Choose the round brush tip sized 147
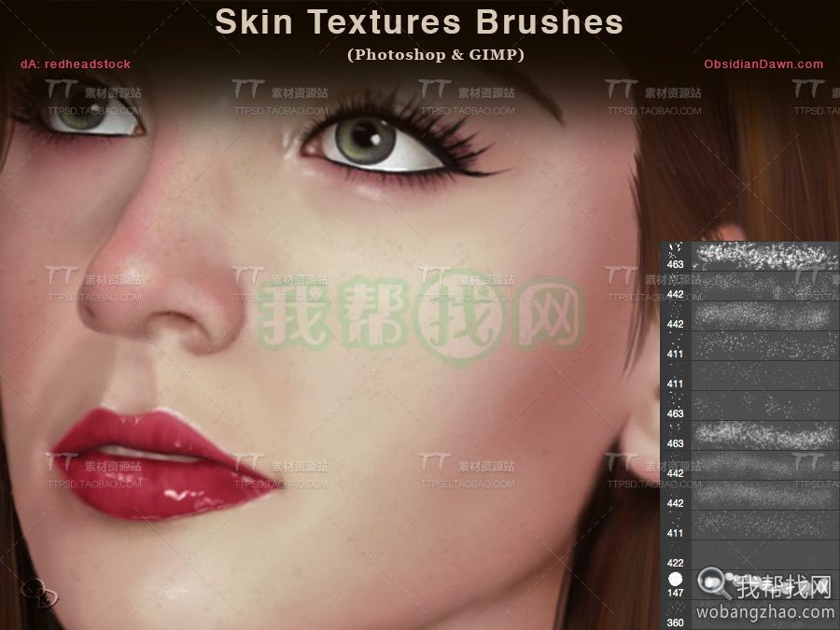 point(750,584)
